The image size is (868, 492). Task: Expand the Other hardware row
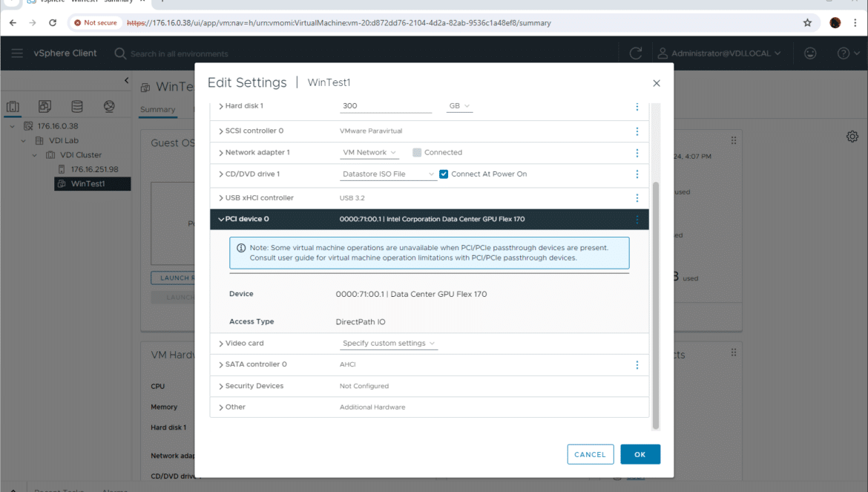(x=221, y=407)
